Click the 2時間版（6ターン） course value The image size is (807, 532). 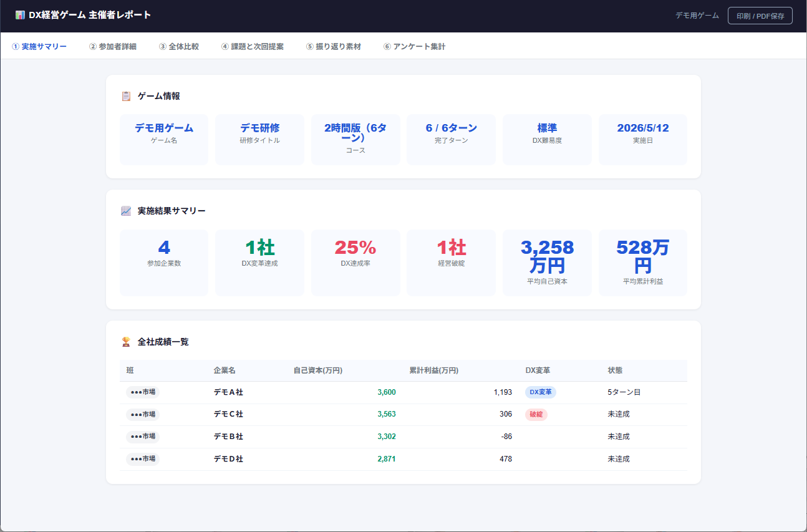[355, 132]
